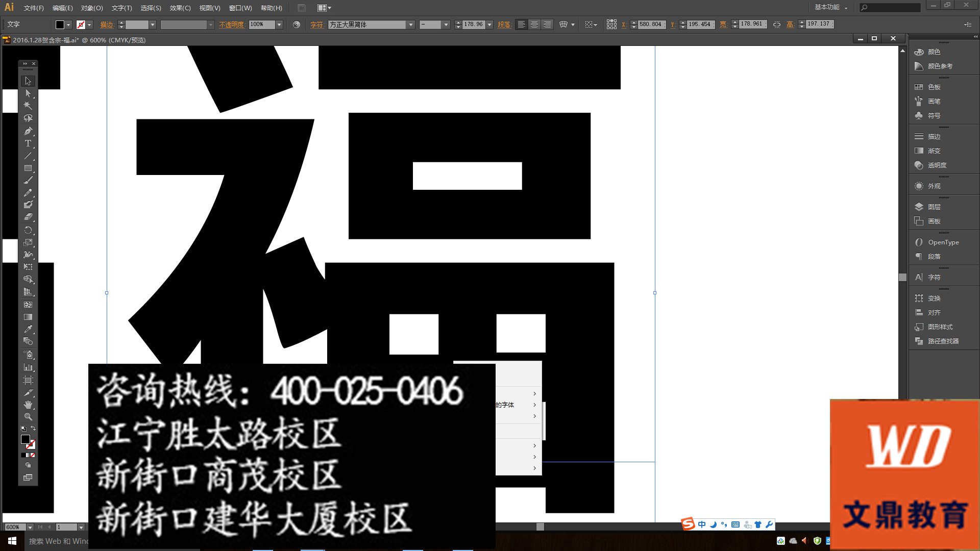This screenshot has height=551, width=980.
Task: Open the Make Envelope warp icon
Action: 563,24
